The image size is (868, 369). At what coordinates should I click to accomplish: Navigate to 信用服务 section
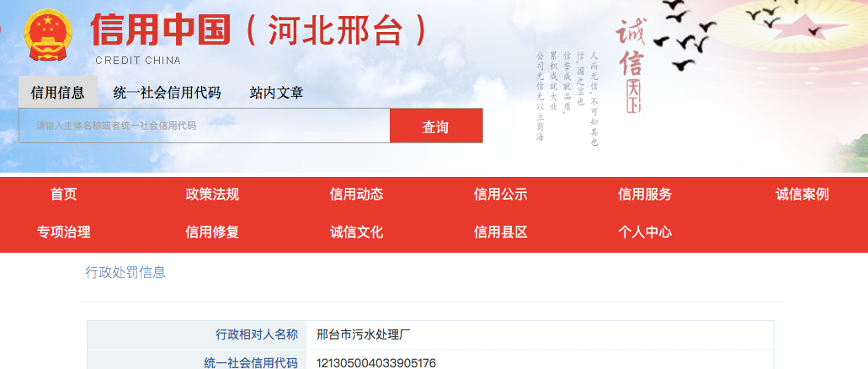pos(645,195)
